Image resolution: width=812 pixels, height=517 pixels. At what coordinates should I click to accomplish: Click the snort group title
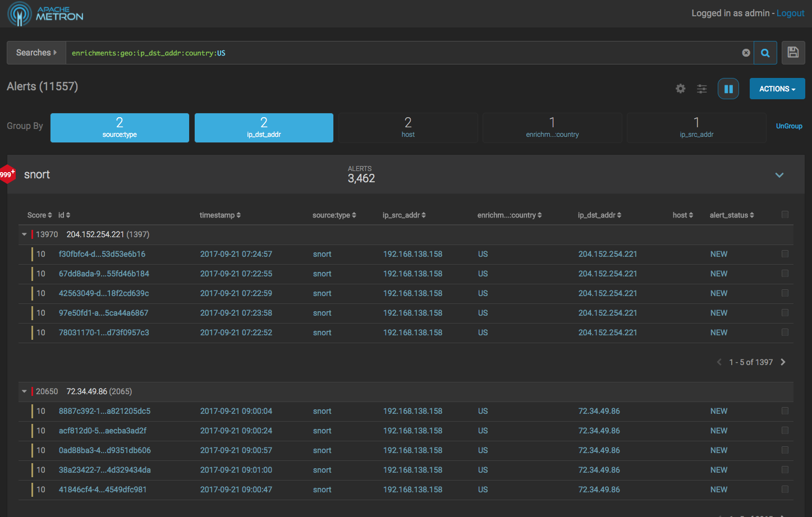pyautogui.click(x=37, y=174)
